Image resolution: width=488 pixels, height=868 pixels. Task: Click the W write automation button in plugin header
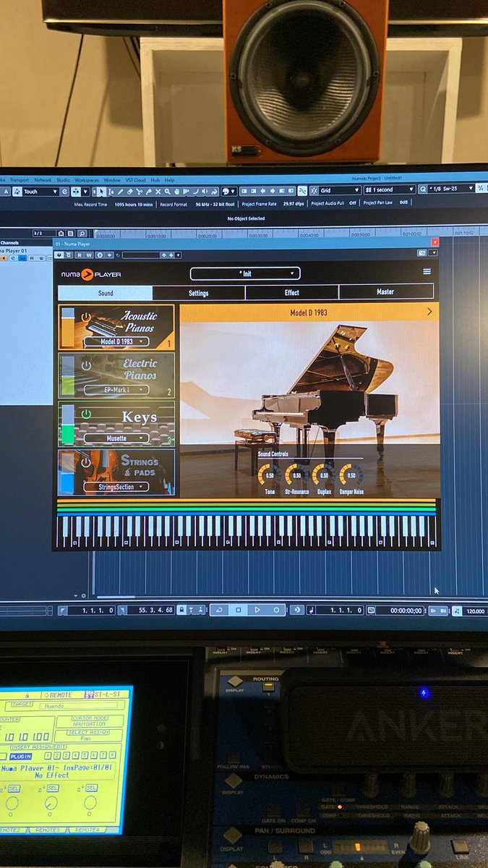tap(89, 255)
